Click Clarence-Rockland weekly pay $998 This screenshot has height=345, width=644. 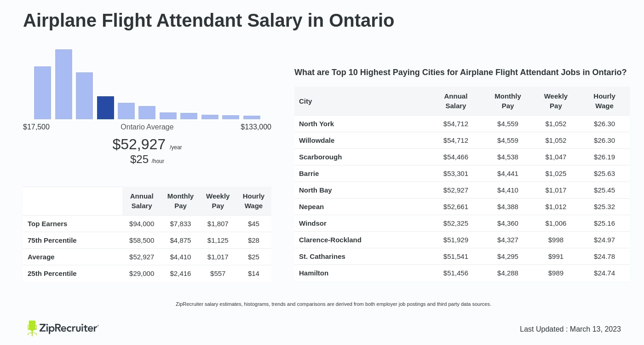tap(556, 240)
